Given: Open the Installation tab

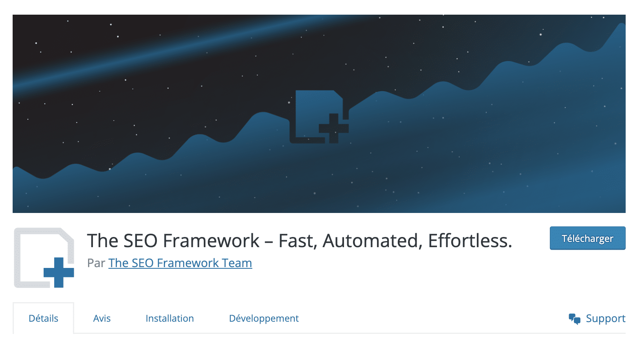Looking at the screenshot, I should (x=170, y=318).
